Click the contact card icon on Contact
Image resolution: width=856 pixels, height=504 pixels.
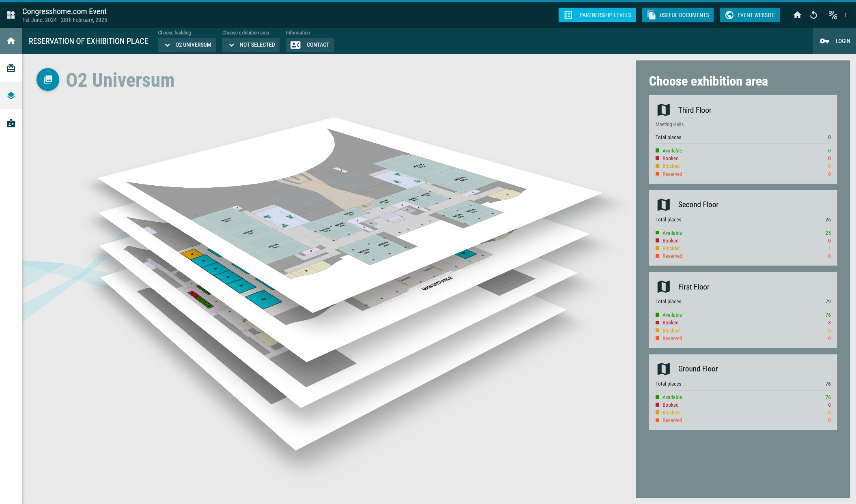296,45
